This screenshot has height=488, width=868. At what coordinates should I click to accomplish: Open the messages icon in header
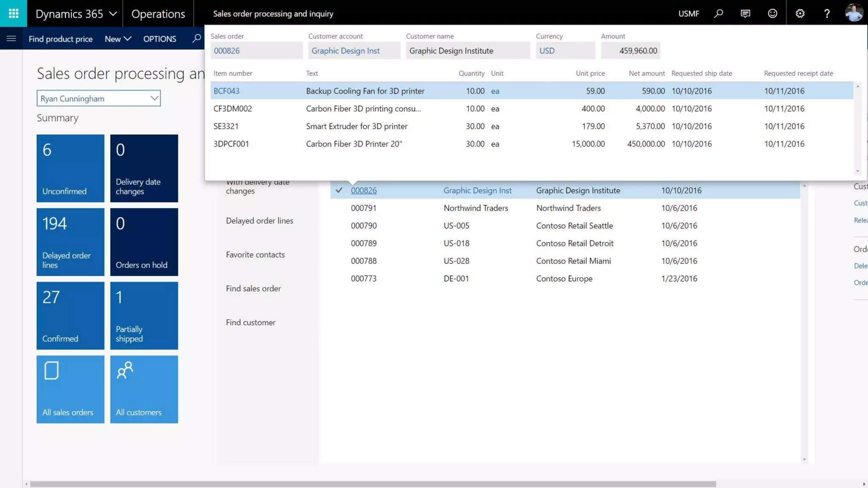746,14
